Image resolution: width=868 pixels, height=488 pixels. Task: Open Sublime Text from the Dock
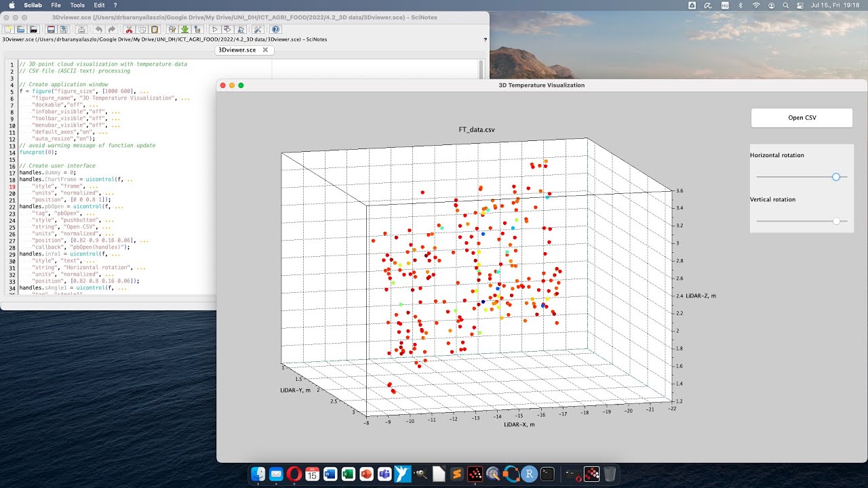pyautogui.click(x=457, y=474)
